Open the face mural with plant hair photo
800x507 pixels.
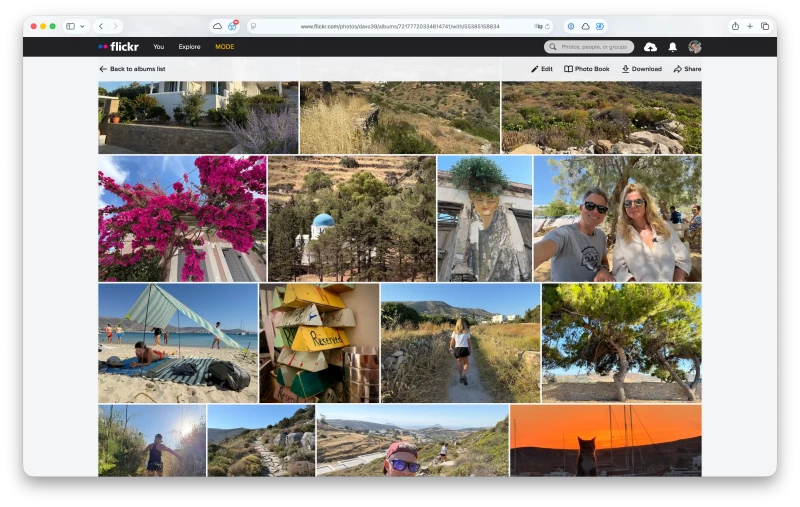click(485, 219)
